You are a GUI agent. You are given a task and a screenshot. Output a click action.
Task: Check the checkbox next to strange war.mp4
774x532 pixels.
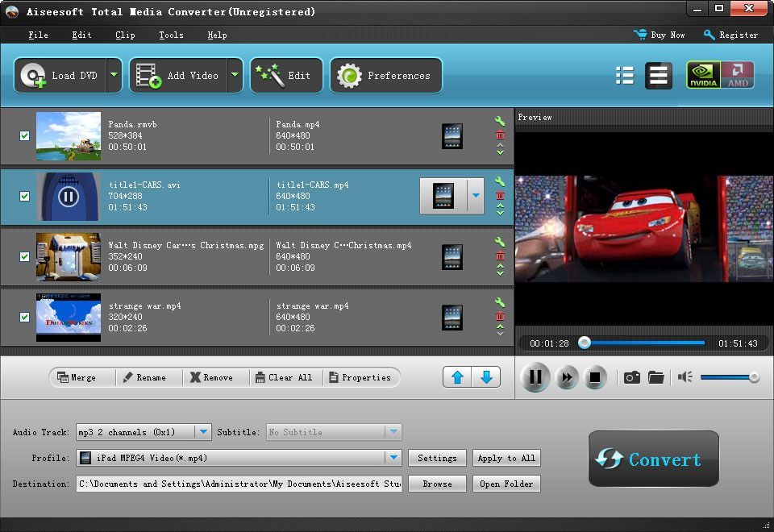[x=25, y=318]
